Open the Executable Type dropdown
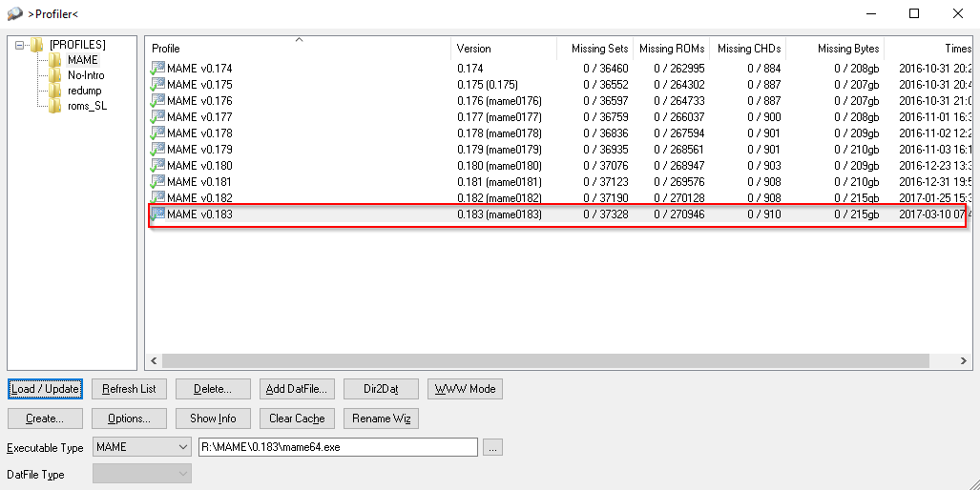The height and width of the screenshot is (490, 980). pos(183,447)
